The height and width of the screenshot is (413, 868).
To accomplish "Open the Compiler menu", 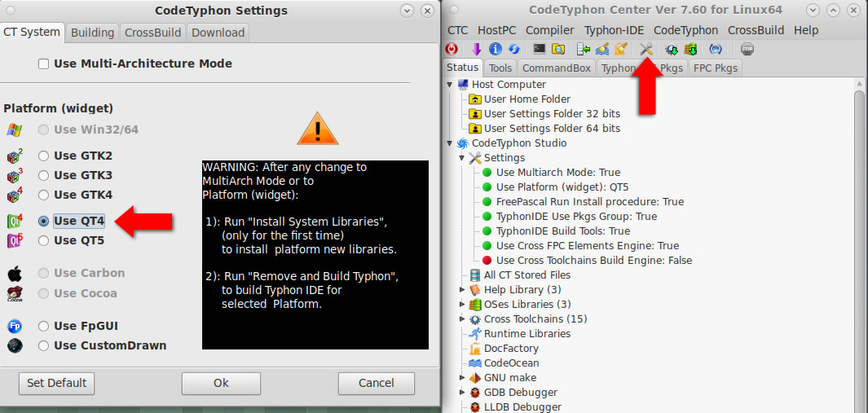I will (x=549, y=30).
